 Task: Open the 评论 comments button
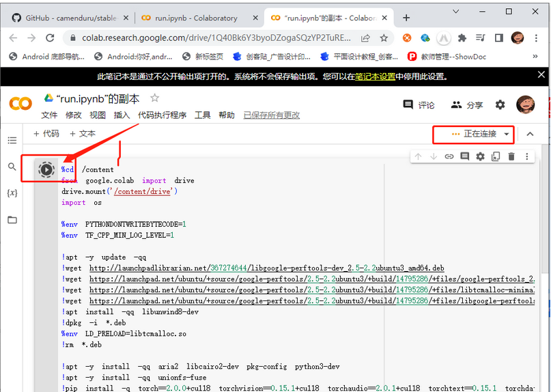click(x=419, y=104)
